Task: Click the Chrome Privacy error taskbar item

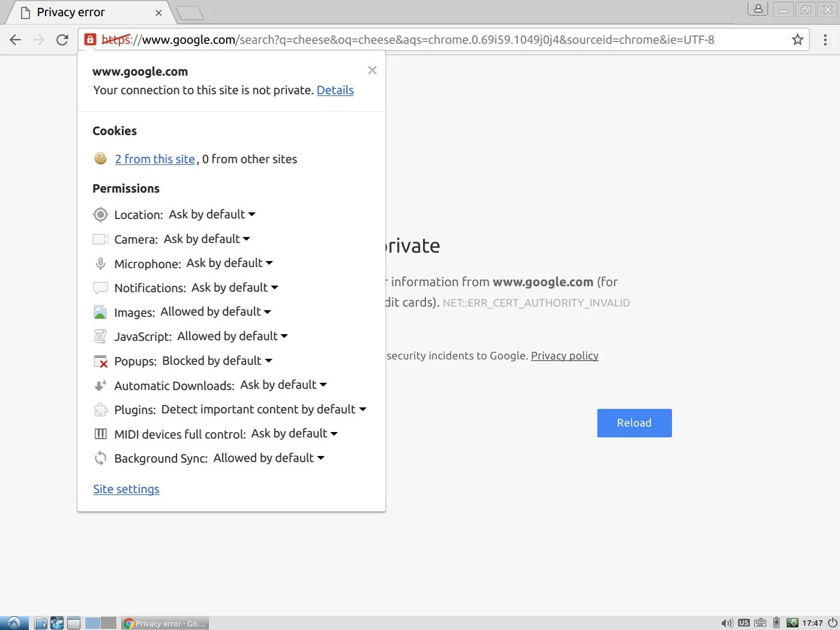Action: pos(164,623)
